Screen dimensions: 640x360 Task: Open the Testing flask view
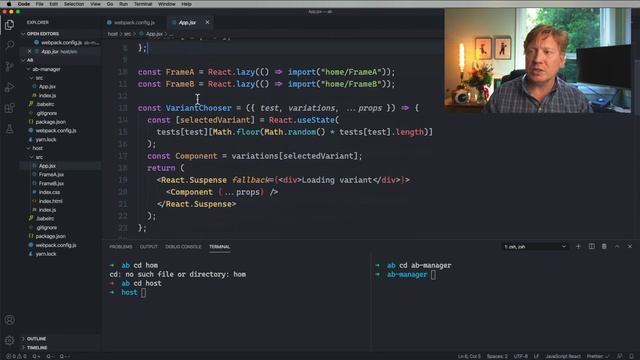coord(9,129)
